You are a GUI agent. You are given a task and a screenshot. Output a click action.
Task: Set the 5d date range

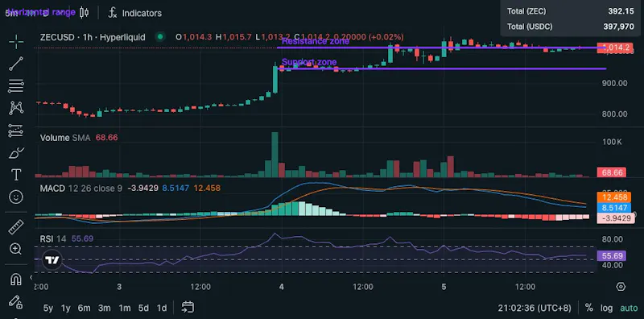coord(143,308)
